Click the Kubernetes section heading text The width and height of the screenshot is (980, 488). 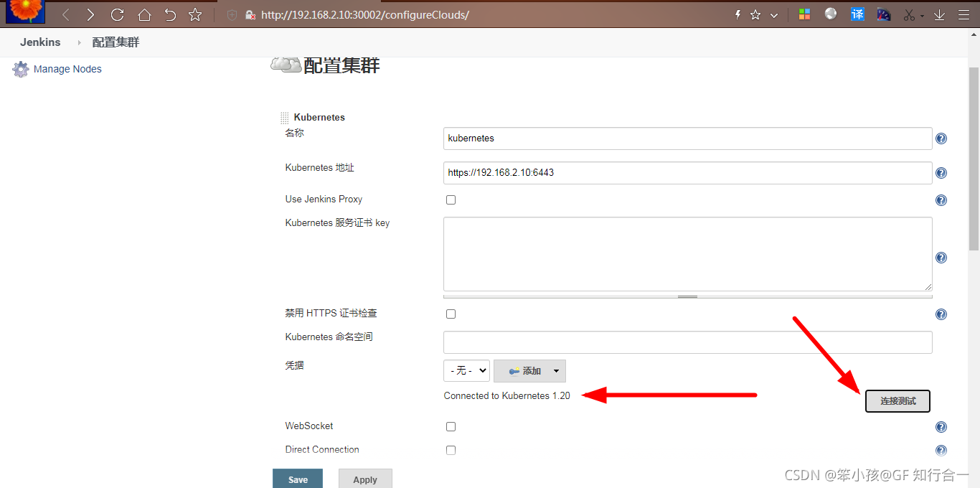point(319,117)
